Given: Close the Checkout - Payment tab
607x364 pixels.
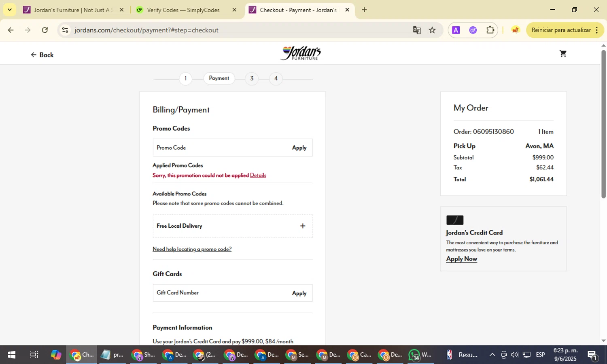Looking at the screenshot, I should tap(347, 10).
